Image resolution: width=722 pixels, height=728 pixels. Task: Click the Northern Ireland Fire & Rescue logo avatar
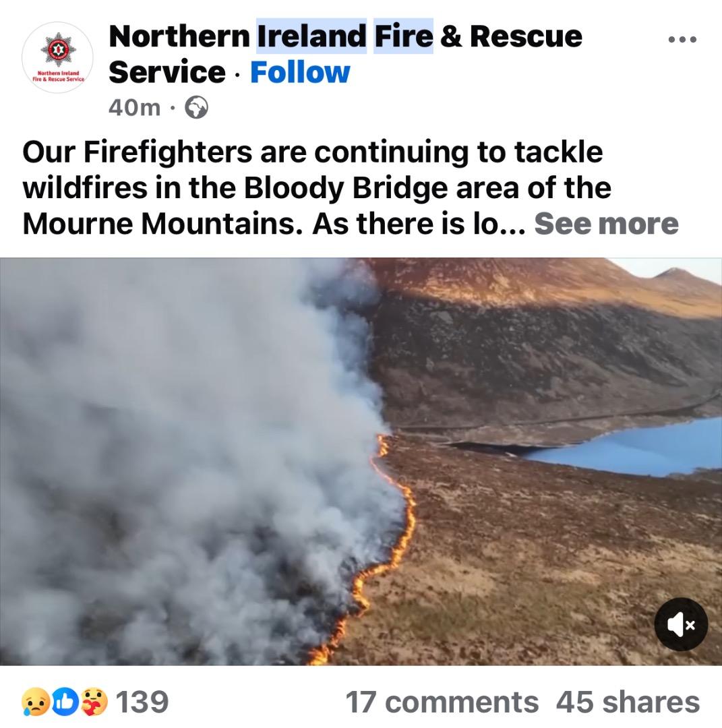point(57,57)
